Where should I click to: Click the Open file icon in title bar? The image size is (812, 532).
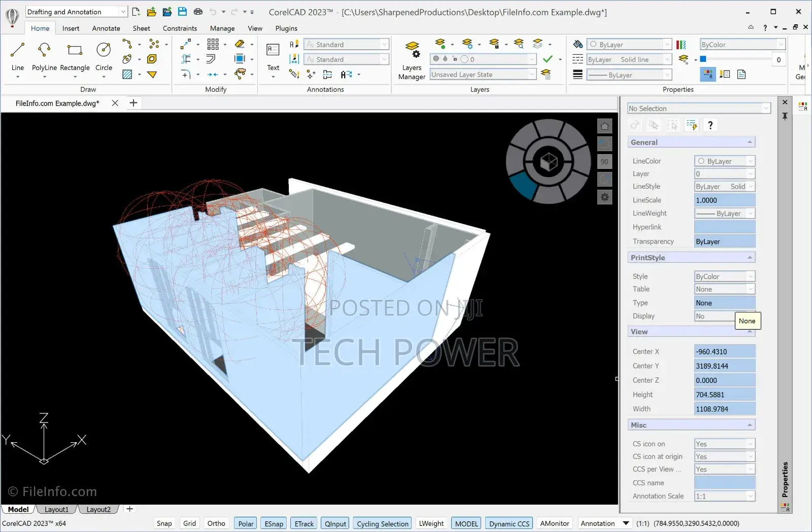point(151,12)
